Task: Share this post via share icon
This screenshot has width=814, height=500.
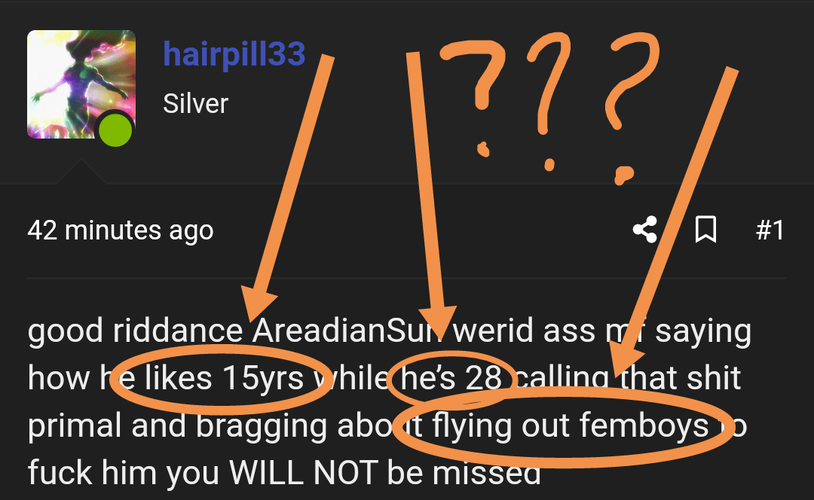Action: [x=645, y=229]
